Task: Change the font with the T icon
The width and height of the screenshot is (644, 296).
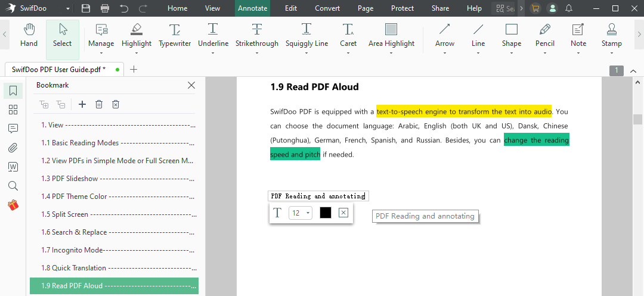Action: click(x=278, y=213)
